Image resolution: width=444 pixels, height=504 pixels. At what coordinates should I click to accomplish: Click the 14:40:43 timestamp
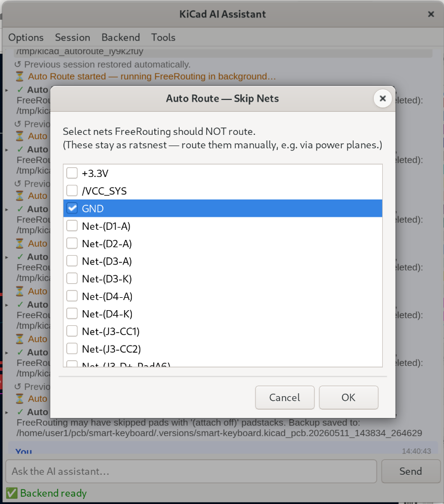[x=416, y=451]
